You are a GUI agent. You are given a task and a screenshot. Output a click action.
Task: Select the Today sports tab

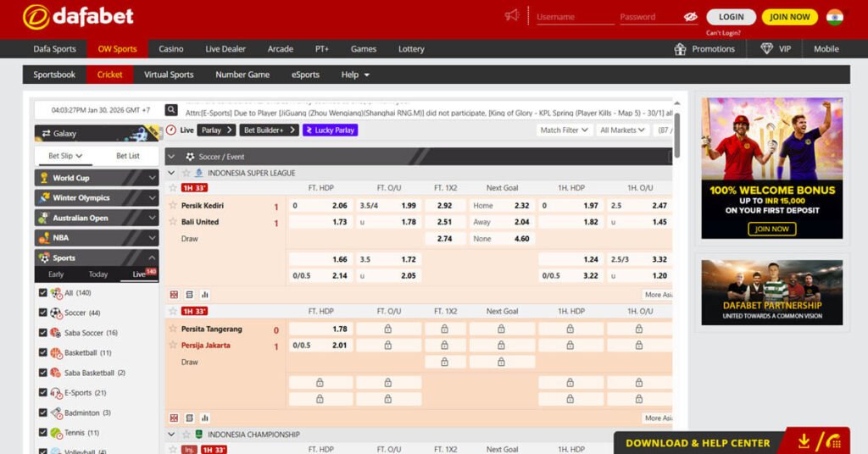(x=98, y=274)
